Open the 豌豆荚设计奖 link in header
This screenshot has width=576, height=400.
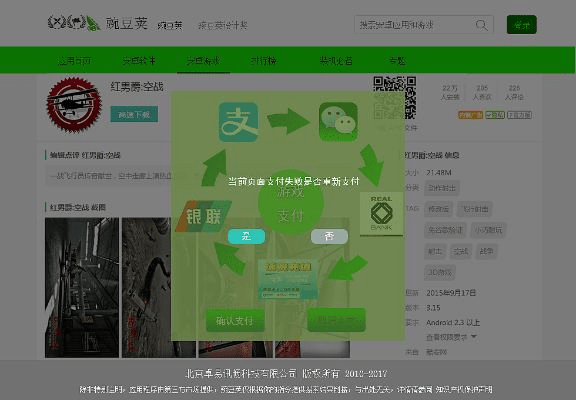point(223,25)
